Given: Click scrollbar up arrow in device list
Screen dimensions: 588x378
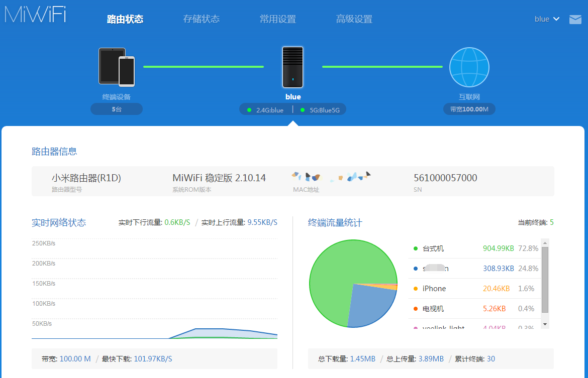Looking at the screenshot, I should pos(545,242).
